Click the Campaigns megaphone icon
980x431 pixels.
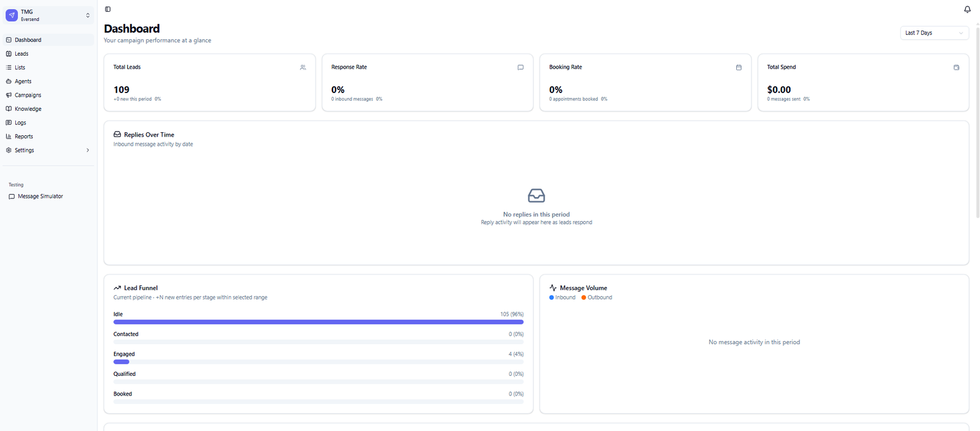point(9,95)
